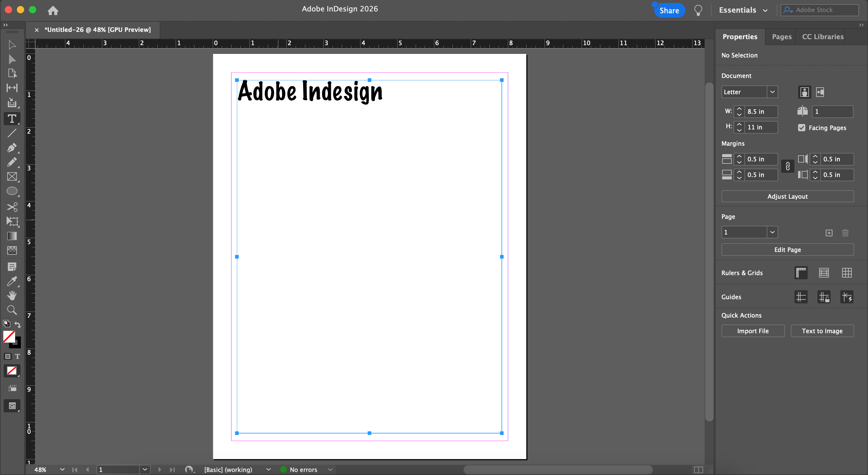Choose the Scissors tool

pyautogui.click(x=12, y=207)
